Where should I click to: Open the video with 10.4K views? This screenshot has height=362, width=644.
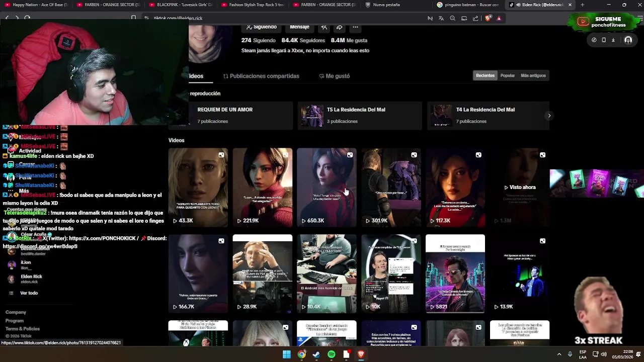pos(327,274)
